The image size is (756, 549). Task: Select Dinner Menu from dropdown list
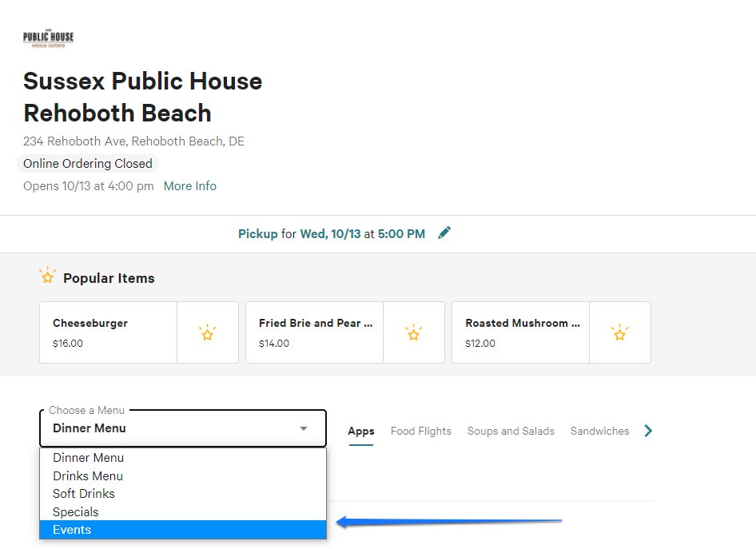tap(89, 458)
